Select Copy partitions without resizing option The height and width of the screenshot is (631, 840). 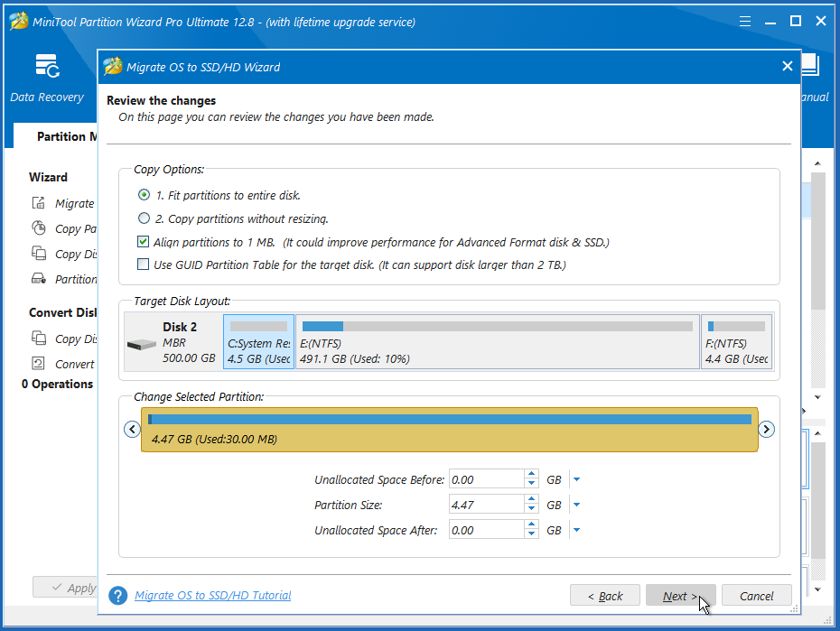[144, 218]
